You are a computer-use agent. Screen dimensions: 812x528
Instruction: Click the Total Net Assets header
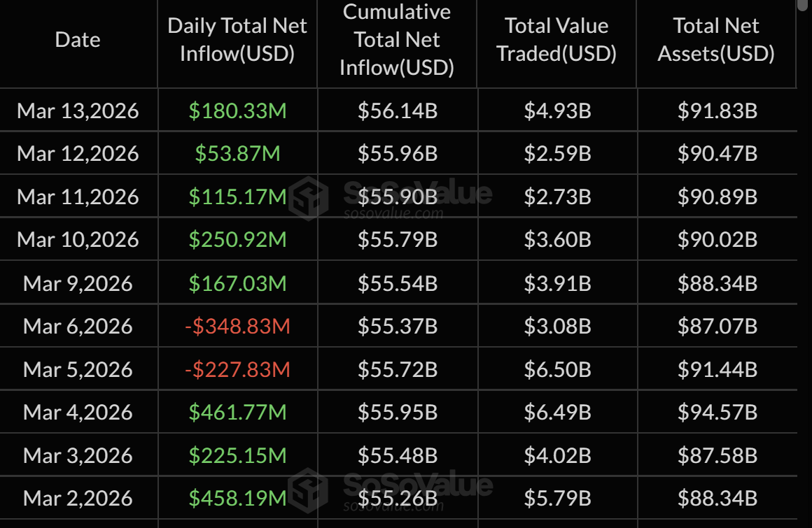[x=716, y=40]
